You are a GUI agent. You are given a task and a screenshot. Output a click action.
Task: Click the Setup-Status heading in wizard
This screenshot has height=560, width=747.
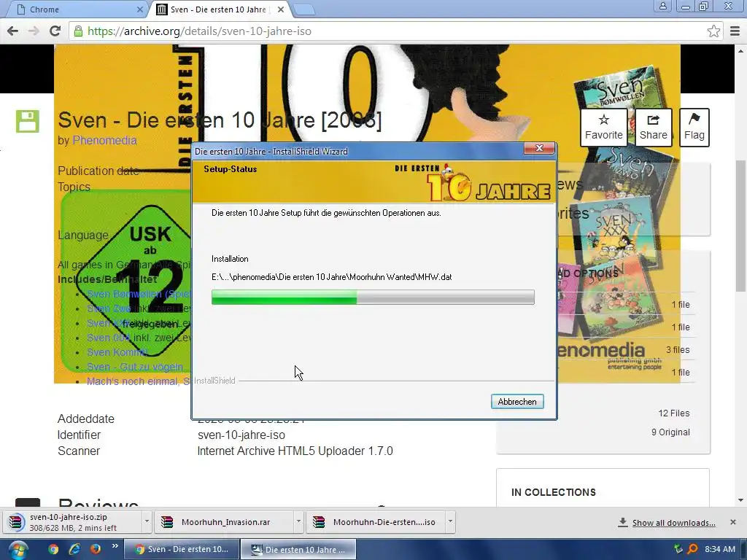[x=230, y=169]
